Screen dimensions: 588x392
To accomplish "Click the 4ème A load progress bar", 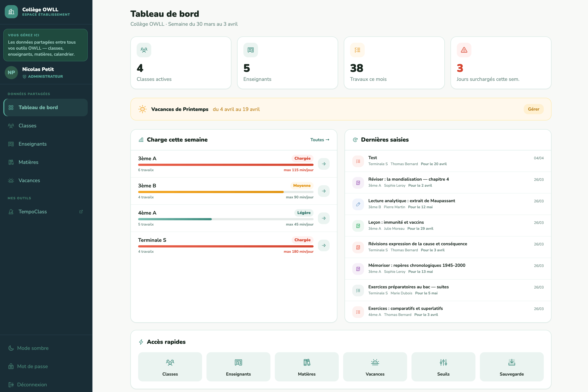I will 226,219.
